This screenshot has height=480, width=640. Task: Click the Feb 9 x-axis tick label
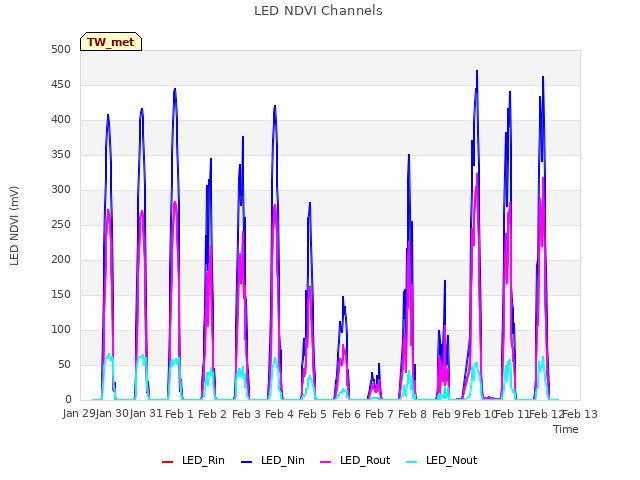(446, 414)
